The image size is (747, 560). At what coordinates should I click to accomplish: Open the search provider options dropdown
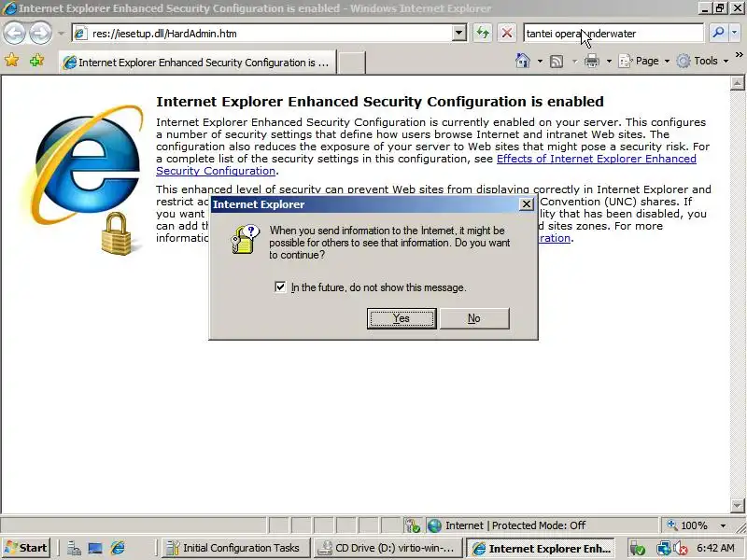[x=734, y=33]
